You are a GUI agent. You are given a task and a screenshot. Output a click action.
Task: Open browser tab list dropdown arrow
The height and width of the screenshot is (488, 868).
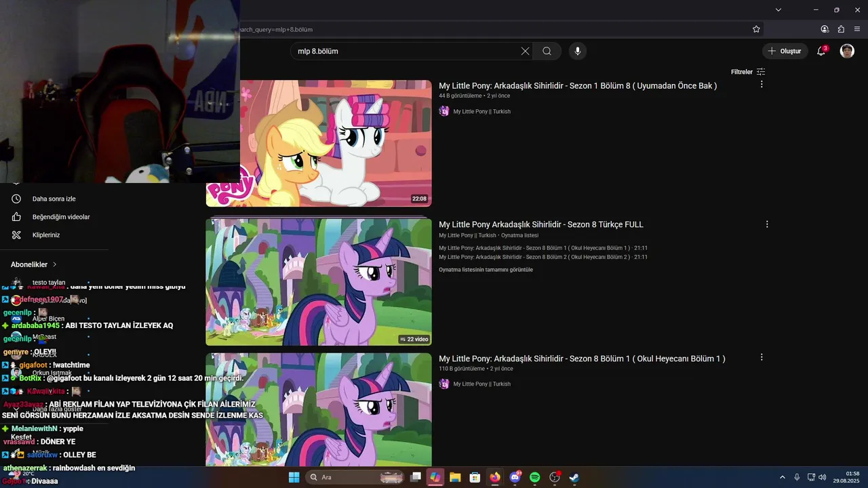pyautogui.click(x=778, y=9)
